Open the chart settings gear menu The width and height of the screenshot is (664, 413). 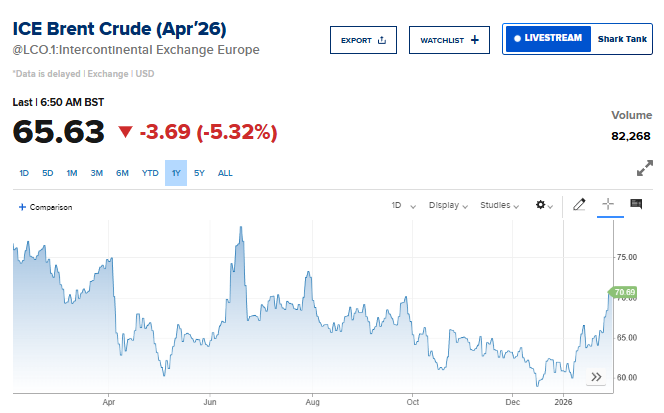click(544, 205)
